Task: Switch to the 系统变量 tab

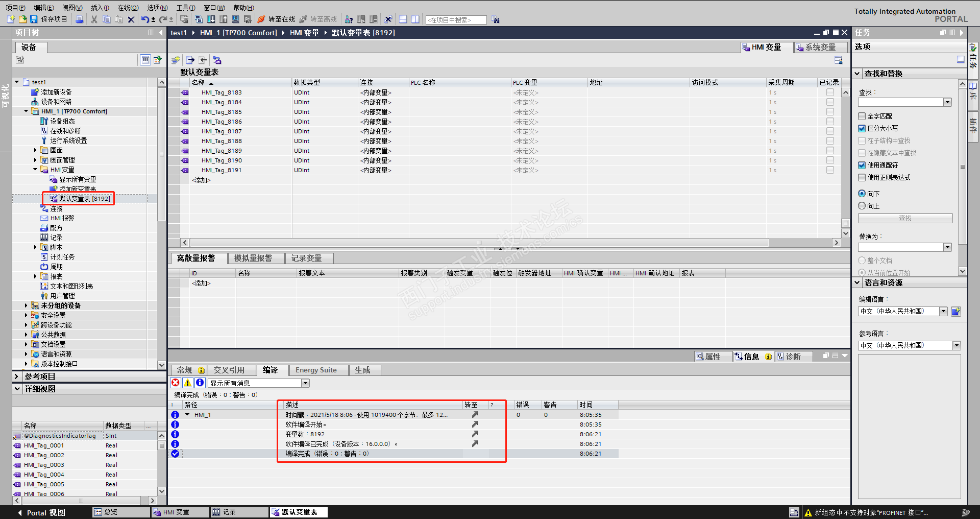Action: [x=820, y=47]
